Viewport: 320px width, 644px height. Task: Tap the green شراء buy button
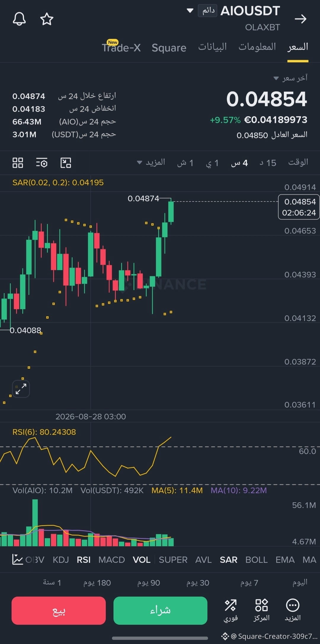pos(160,611)
